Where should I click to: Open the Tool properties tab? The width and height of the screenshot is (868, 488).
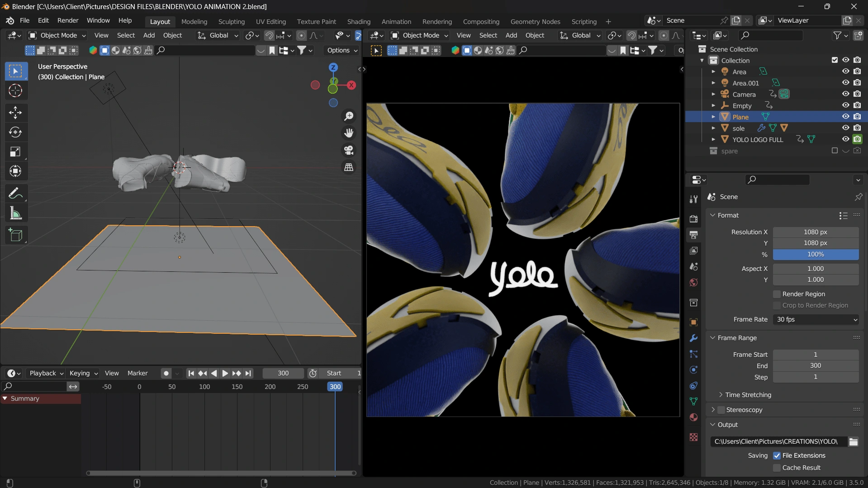coord(693,199)
